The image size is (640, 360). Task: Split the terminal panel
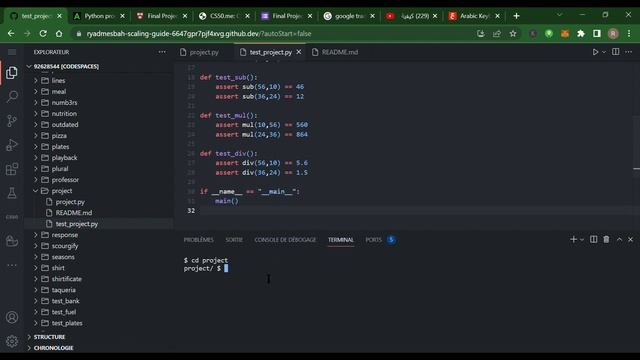point(593,240)
